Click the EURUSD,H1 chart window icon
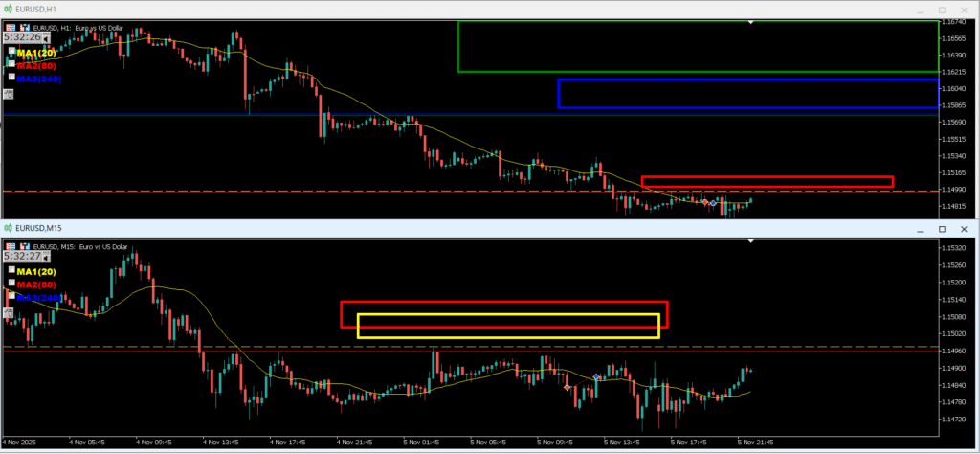This screenshot has height=454, width=980. tap(10, 10)
